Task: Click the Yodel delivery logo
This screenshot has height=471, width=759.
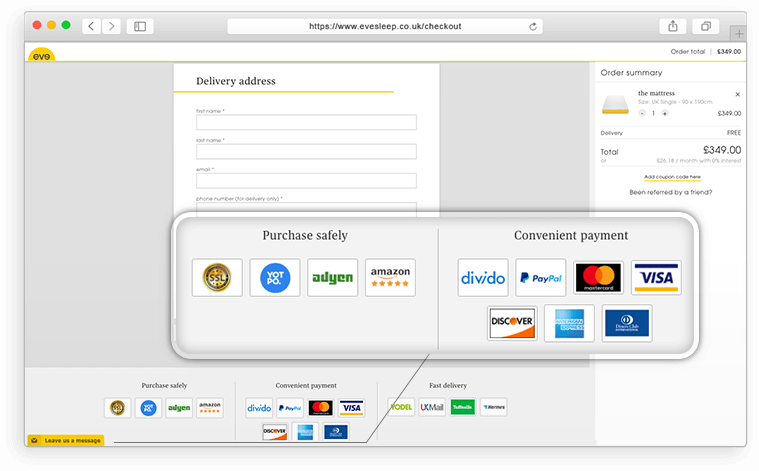Action: coord(401,407)
